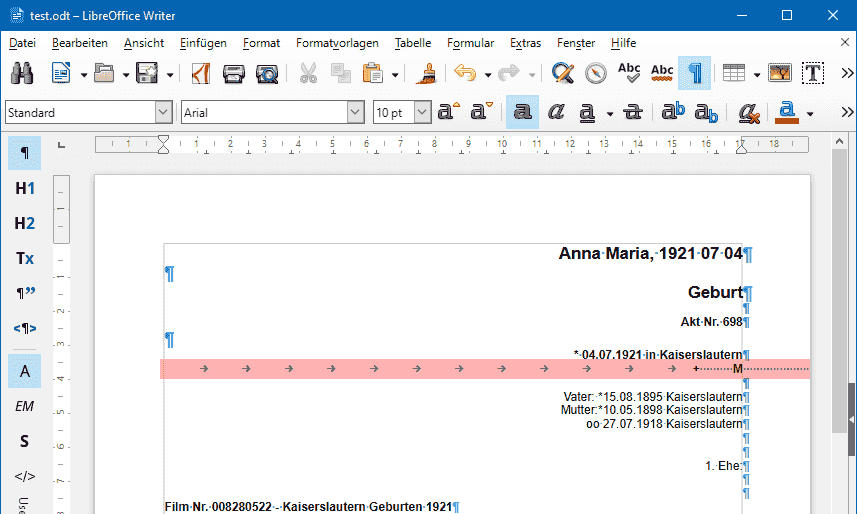Apply strong emphasis S character style

tap(25, 441)
